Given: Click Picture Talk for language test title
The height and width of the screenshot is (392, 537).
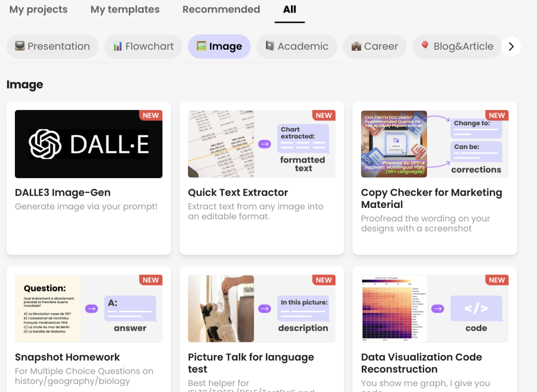Looking at the screenshot, I should click(251, 363).
